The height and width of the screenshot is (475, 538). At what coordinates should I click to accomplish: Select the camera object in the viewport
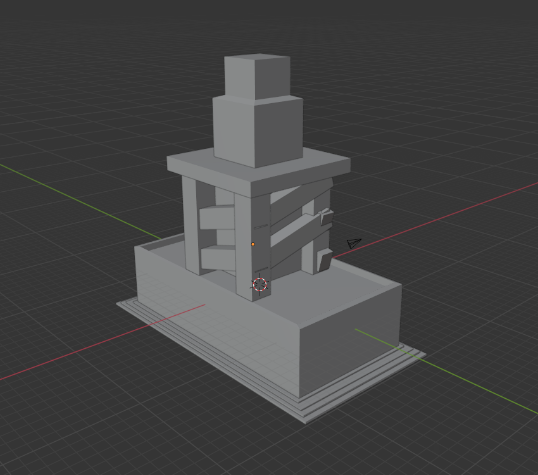point(354,243)
